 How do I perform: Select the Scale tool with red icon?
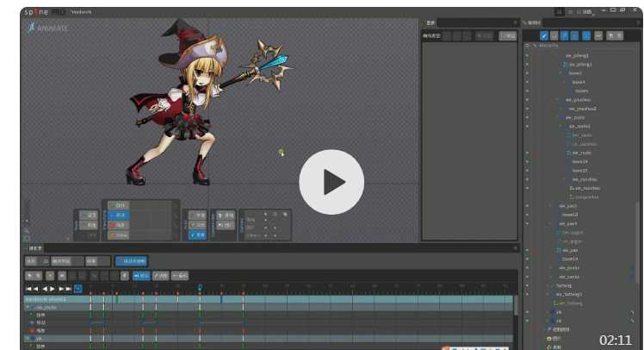point(119,225)
